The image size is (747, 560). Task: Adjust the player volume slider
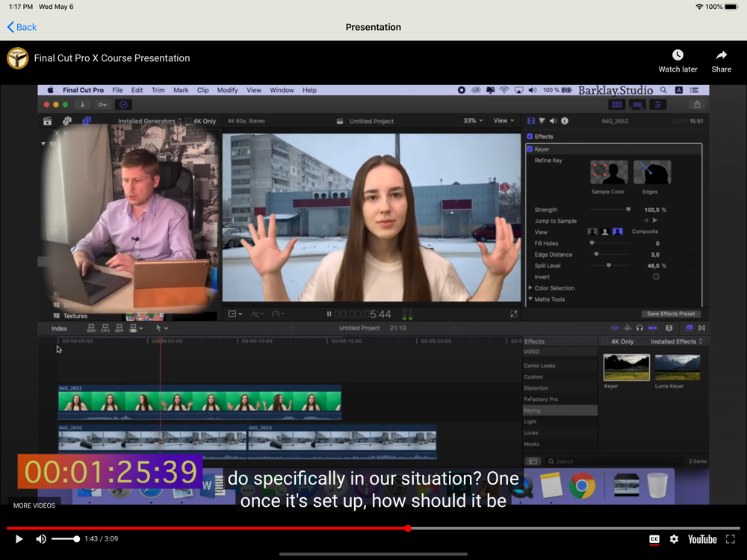point(66,539)
